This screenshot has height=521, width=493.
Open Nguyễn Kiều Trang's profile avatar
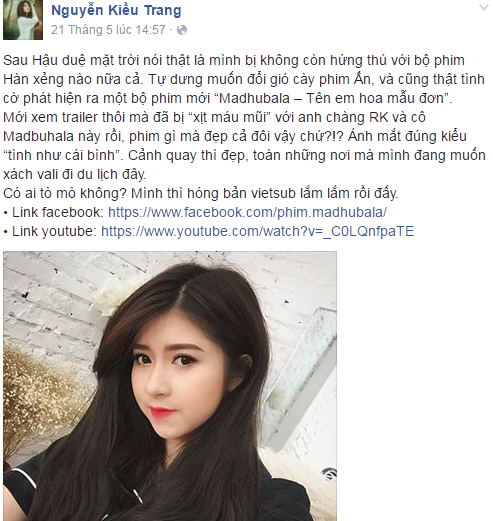pos(23,20)
